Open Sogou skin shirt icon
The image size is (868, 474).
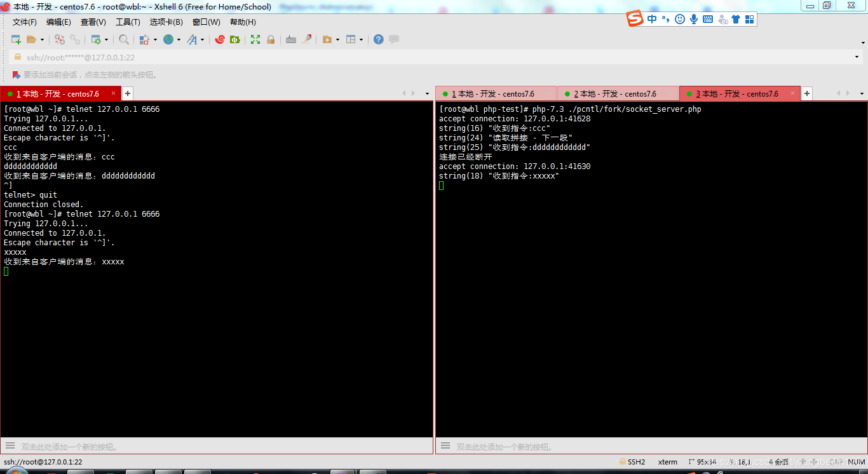(x=736, y=19)
